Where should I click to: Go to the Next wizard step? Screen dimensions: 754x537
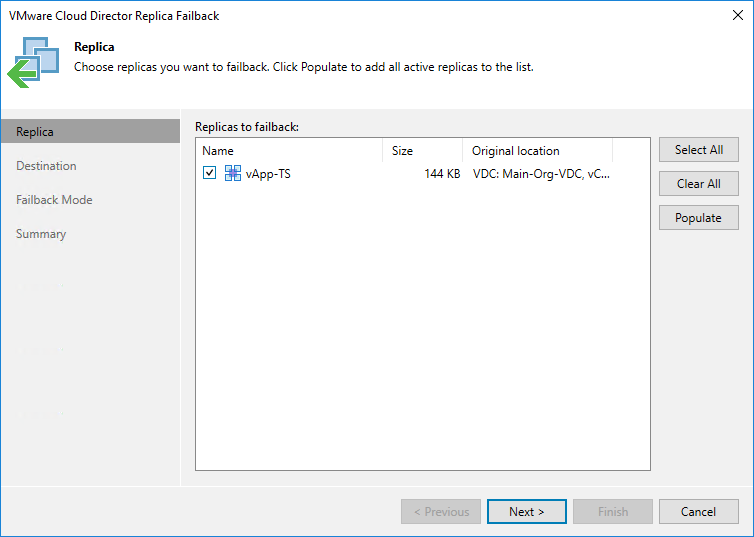pos(527,512)
